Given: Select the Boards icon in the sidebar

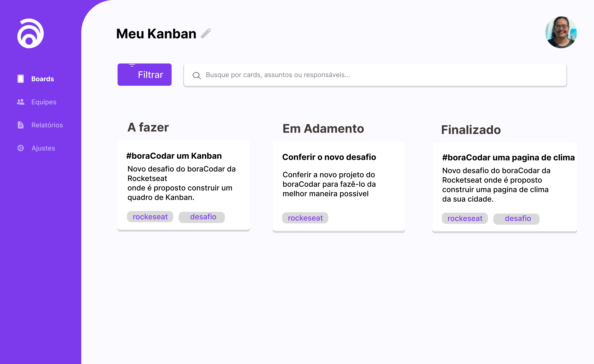Looking at the screenshot, I should point(20,79).
